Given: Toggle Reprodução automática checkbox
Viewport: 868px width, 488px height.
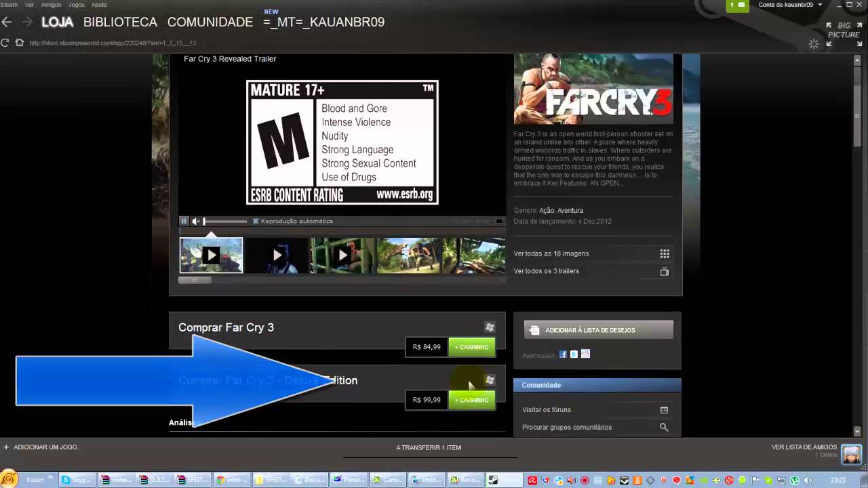Looking at the screenshot, I should click(256, 221).
